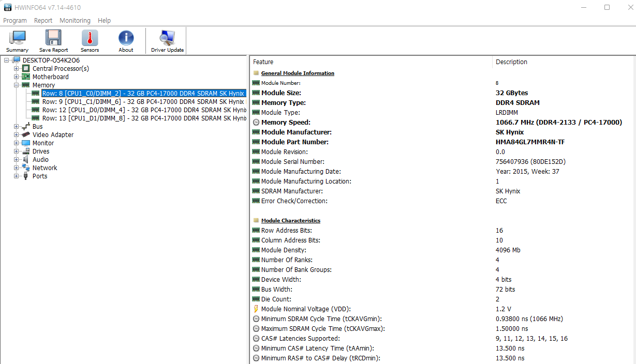Click the Video Adapter card icon
Image resolution: width=636 pixels, height=364 pixels.
pos(26,134)
